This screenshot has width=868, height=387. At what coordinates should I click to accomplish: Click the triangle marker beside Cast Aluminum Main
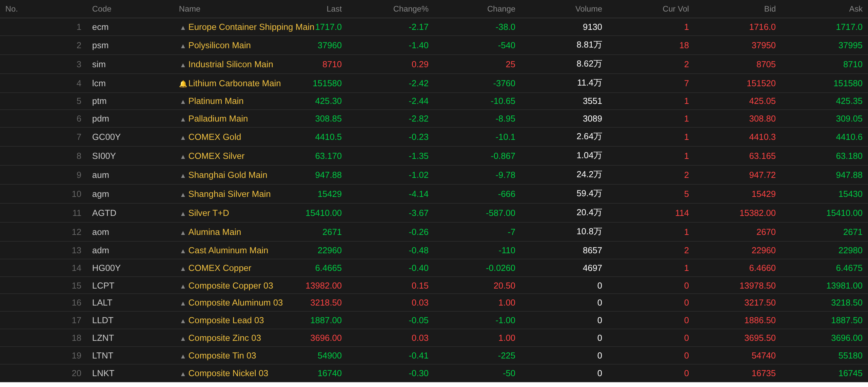(183, 251)
